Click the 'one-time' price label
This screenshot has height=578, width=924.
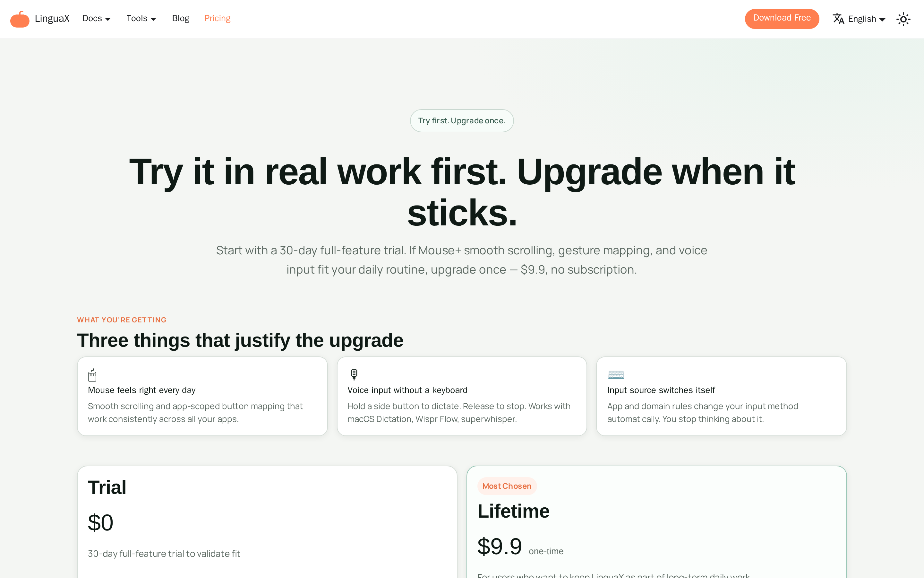(x=546, y=551)
